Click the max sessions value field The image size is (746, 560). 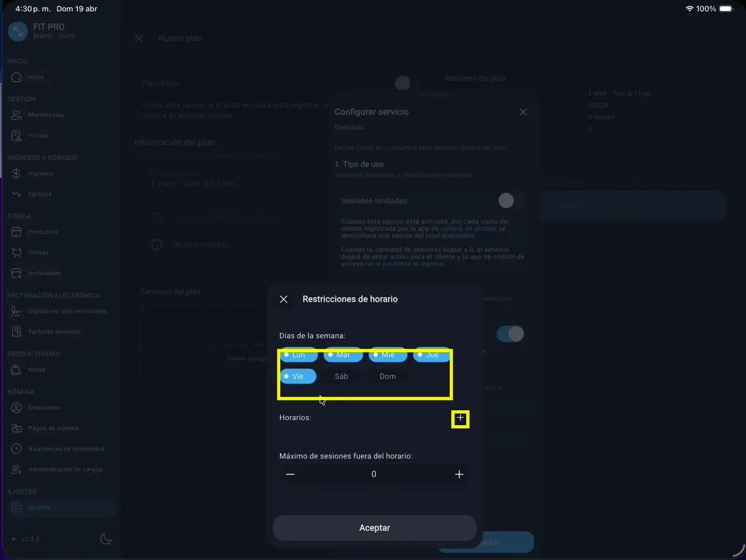[374, 474]
